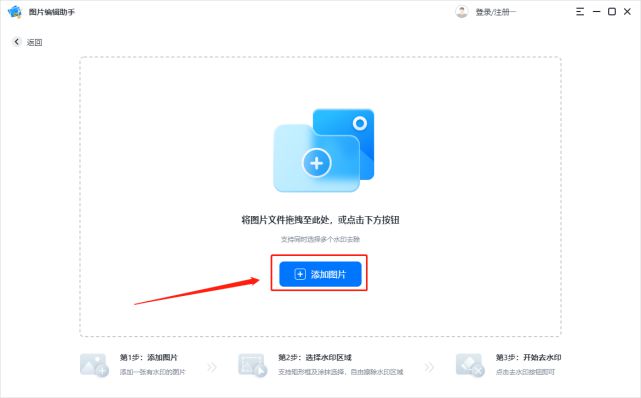Click the text 将图片文件拖拽至此处，或点击下方按钮

(320, 220)
